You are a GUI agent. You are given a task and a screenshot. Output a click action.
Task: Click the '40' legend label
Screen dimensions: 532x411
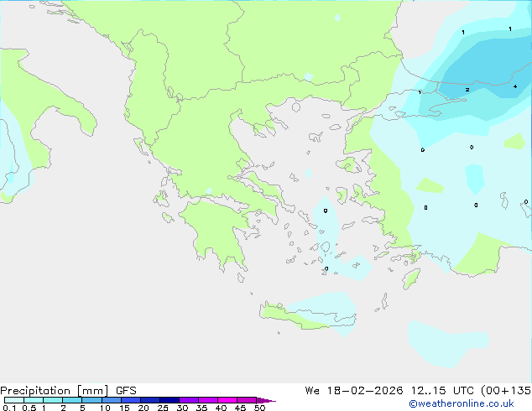(221, 408)
